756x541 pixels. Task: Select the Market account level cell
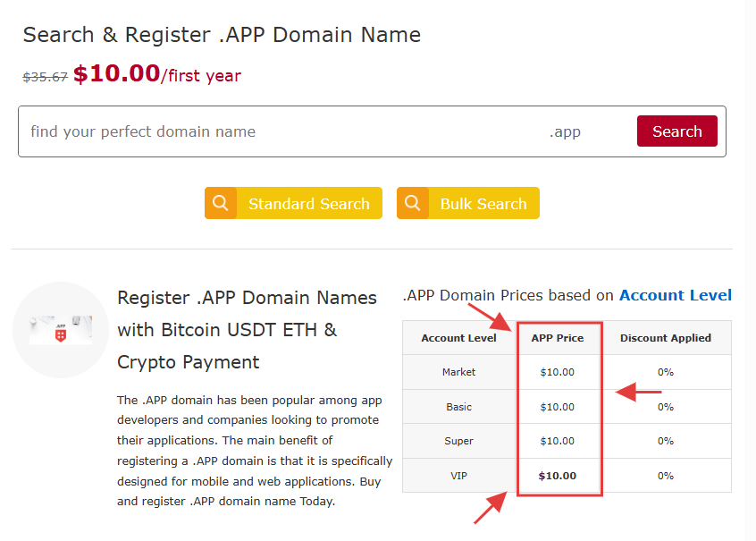click(x=459, y=372)
